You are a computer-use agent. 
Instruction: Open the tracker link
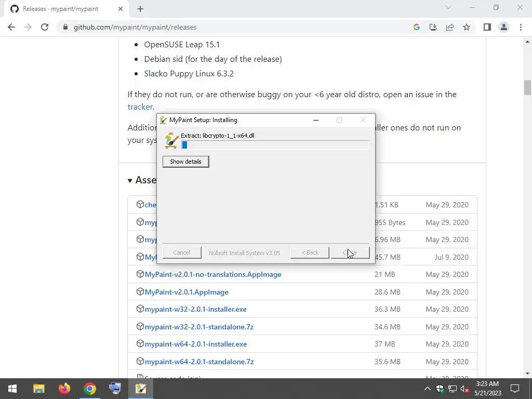140,107
